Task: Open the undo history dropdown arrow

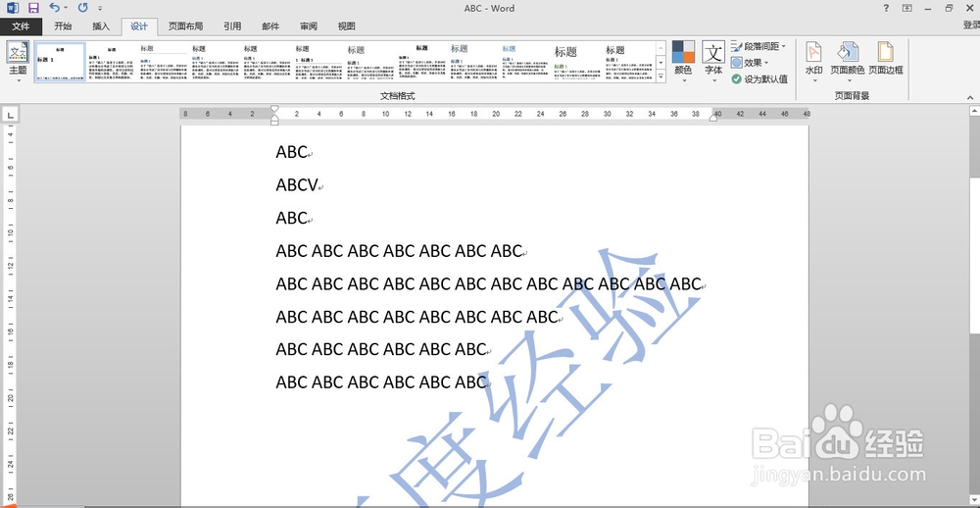Action: (x=66, y=8)
